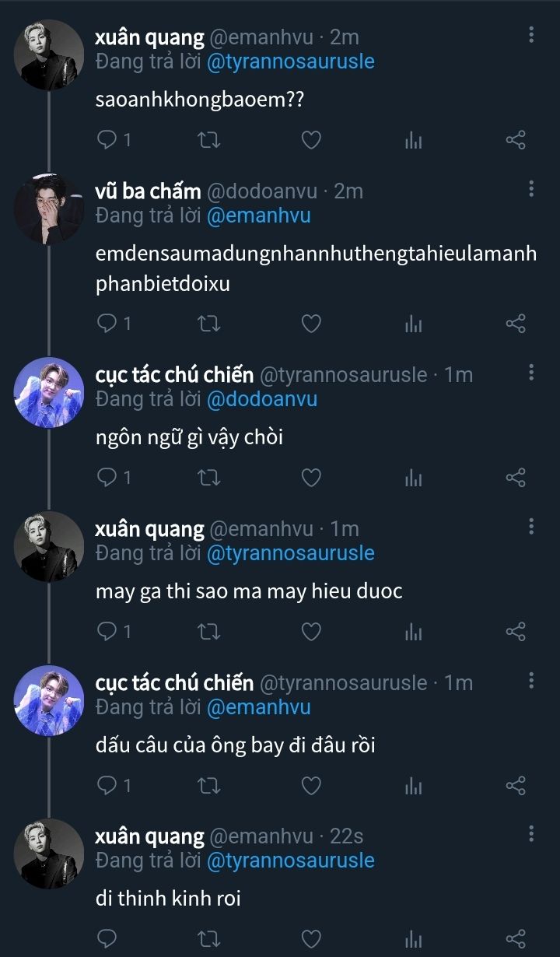Like the "phanbietdoixu" tweet by vũ ba chấm
Screen dimensions: 560x957
coord(311,323)
